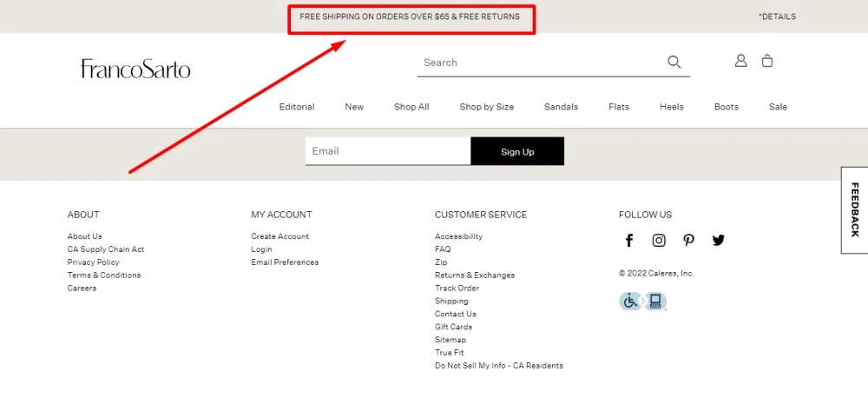Viewport: 868px width, 398px height.
Task: Open the Accessibility footer link
Action: [459, 236]
